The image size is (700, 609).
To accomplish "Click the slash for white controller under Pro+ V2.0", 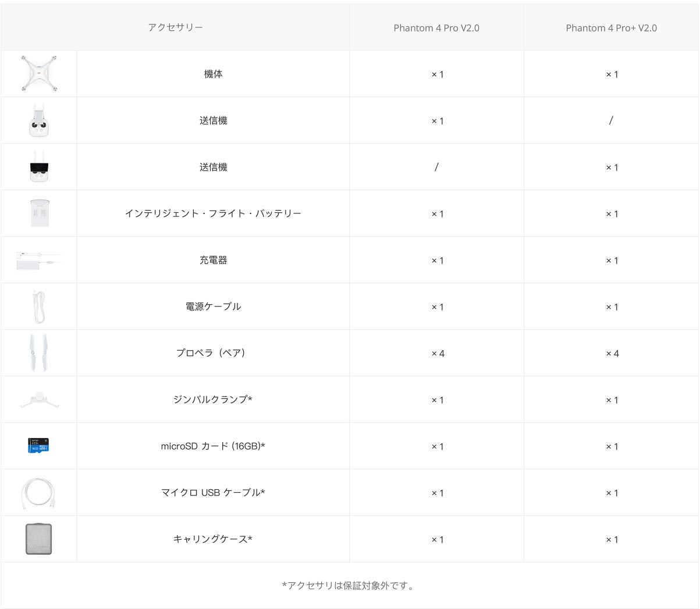I will coord(611,120).
